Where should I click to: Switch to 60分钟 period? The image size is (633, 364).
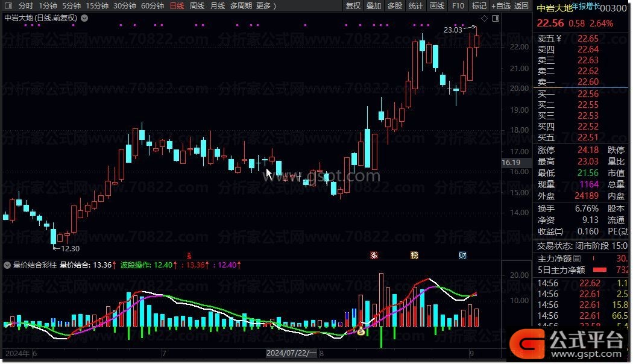tap(152, 6)
